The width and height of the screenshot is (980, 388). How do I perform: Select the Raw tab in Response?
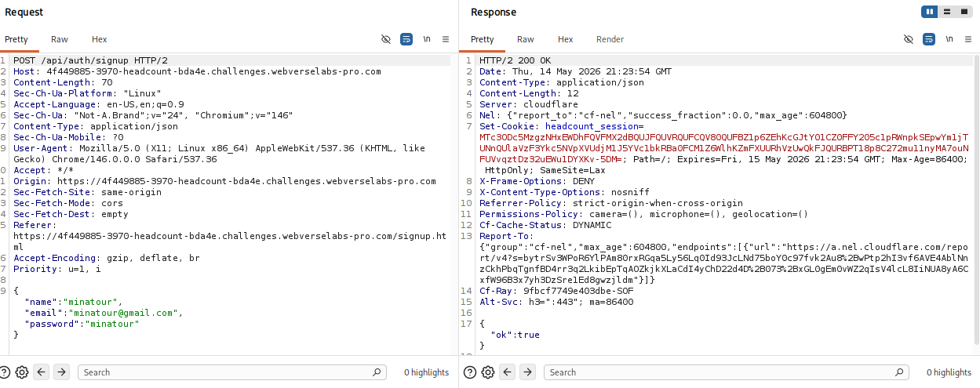[526, 39]
